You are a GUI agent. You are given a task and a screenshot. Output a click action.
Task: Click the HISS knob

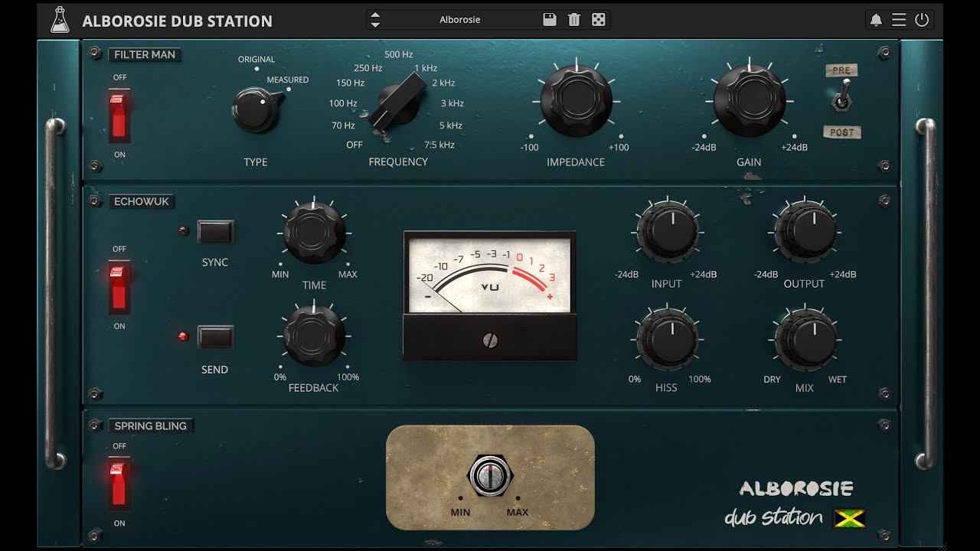(x=667, y=340)
